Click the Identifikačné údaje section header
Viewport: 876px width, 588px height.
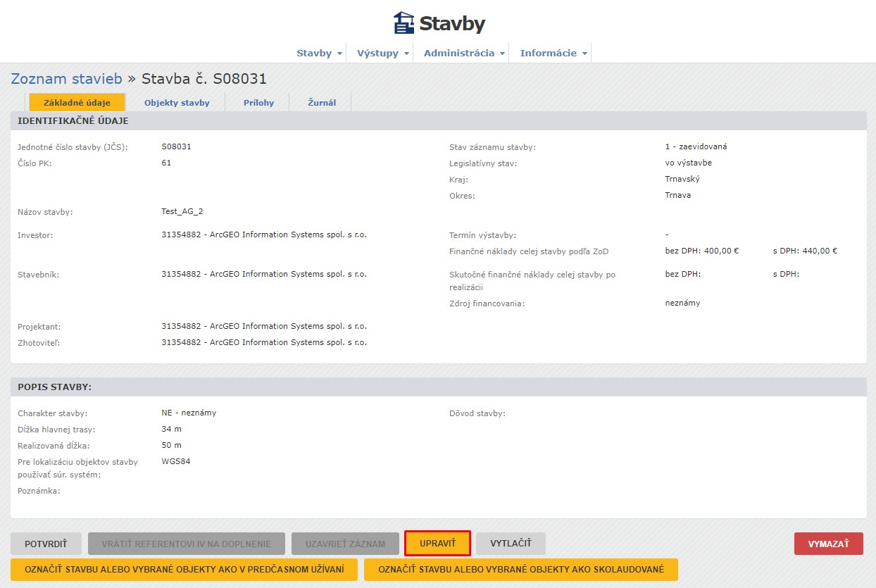[x=73, y=121]
